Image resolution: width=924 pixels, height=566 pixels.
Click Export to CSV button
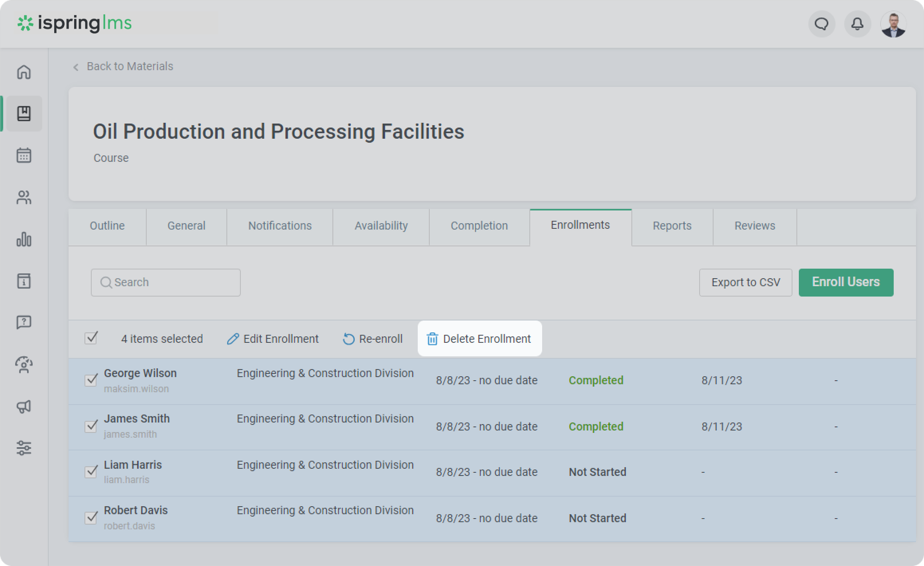point(745,282)
